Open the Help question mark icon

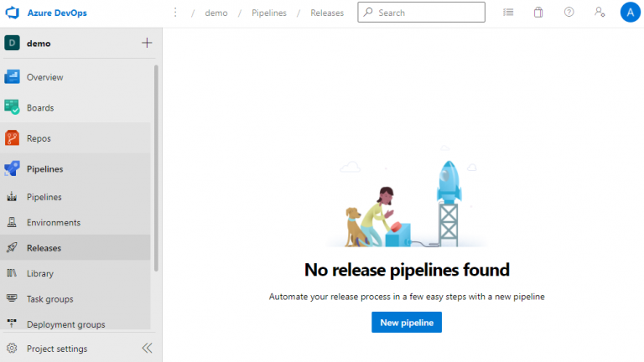coord(569,13)
